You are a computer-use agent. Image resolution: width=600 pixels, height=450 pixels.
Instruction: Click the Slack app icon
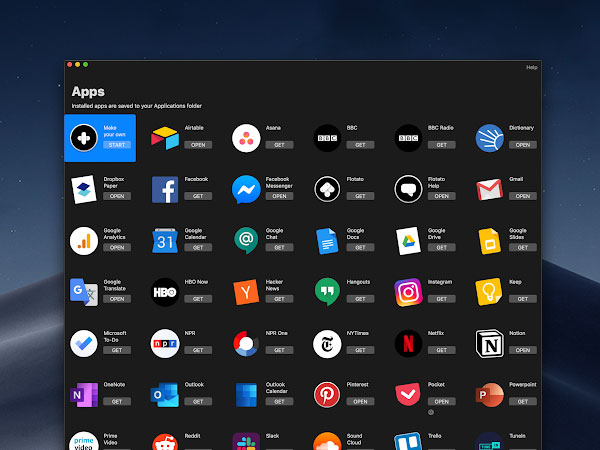click(x=246, y=441)
